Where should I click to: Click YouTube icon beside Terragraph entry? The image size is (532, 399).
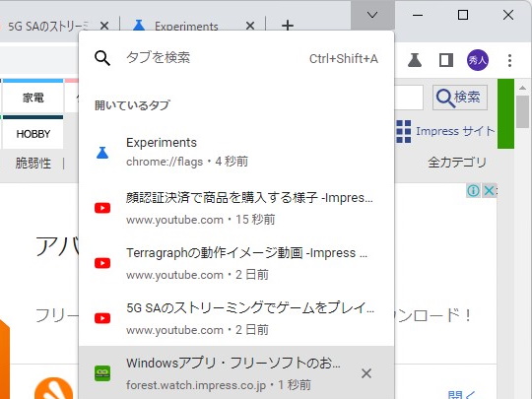point(102,263)
